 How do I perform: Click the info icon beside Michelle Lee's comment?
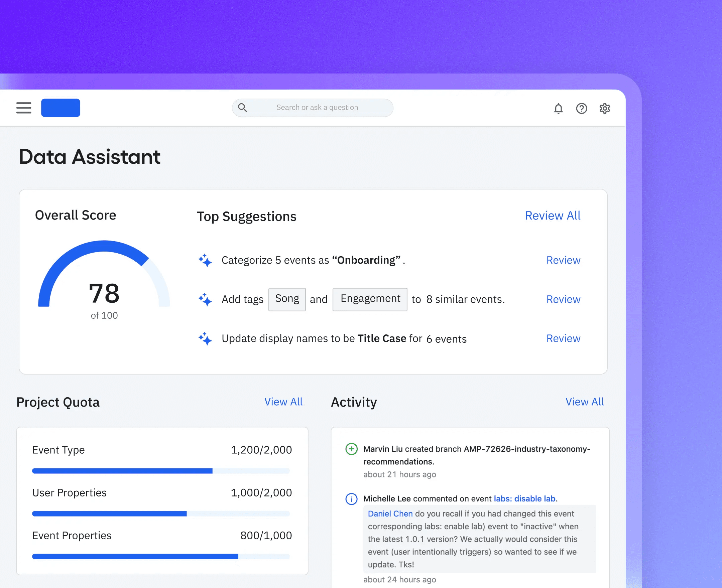tap(351, 499)
